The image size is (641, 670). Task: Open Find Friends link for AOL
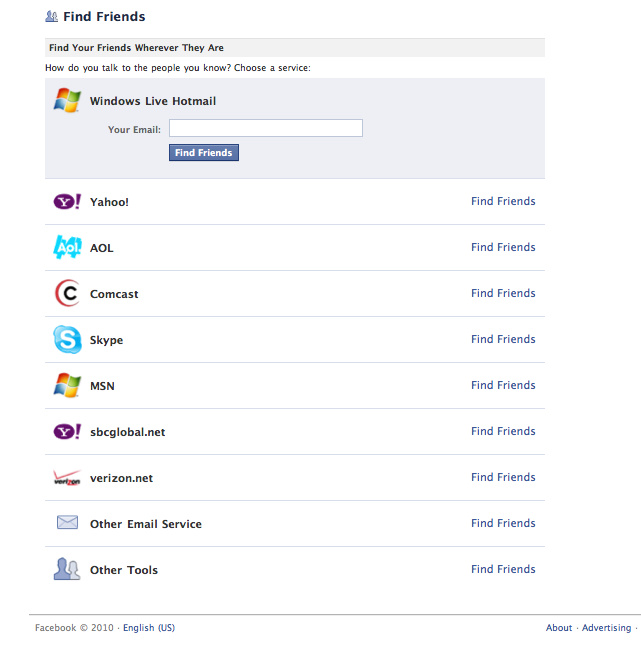(x=503, y=247)
